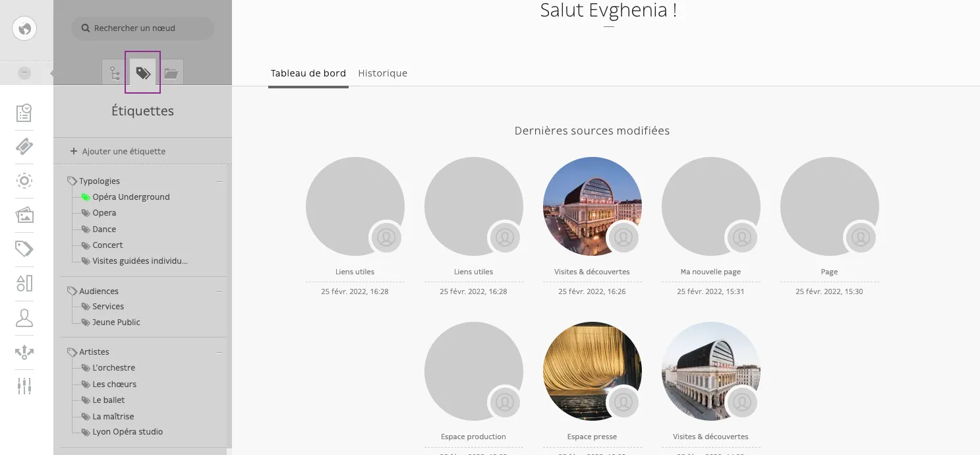Screen dimensions: 980x455
Task: Select the Visites guidées individu… tag
Action: pos(140,260)
